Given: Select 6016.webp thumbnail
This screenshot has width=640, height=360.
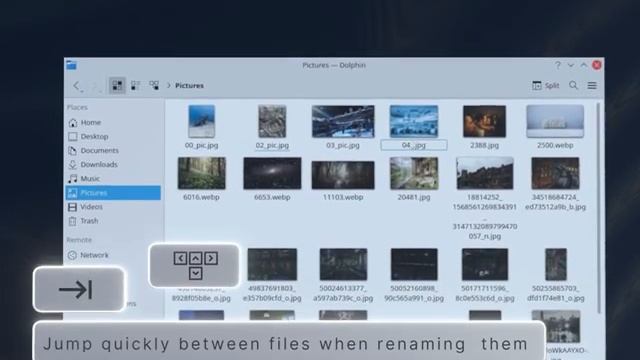Looking at the screenshot, I should coord(202,173).
